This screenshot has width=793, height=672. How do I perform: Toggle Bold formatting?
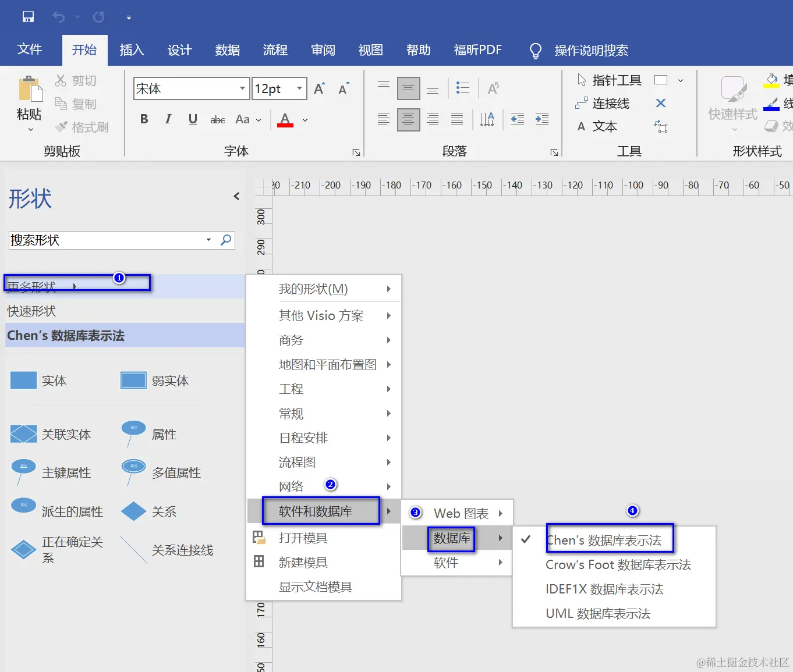[144, 119]
